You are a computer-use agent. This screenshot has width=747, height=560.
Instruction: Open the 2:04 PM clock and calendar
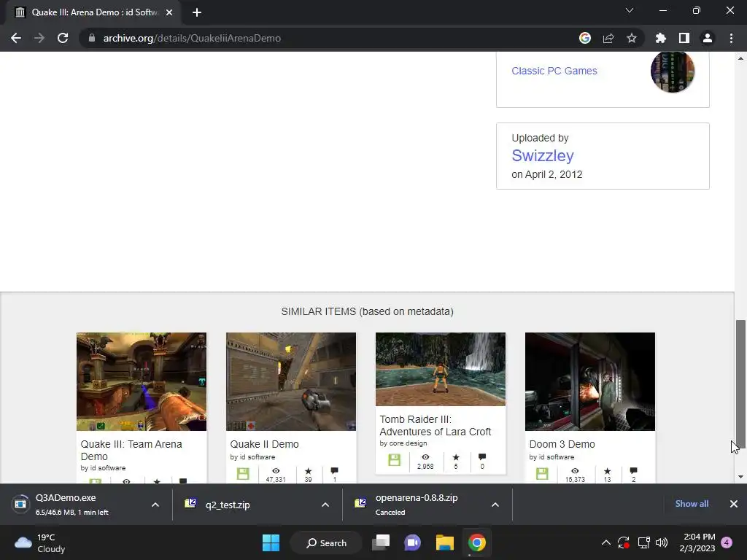697,542
